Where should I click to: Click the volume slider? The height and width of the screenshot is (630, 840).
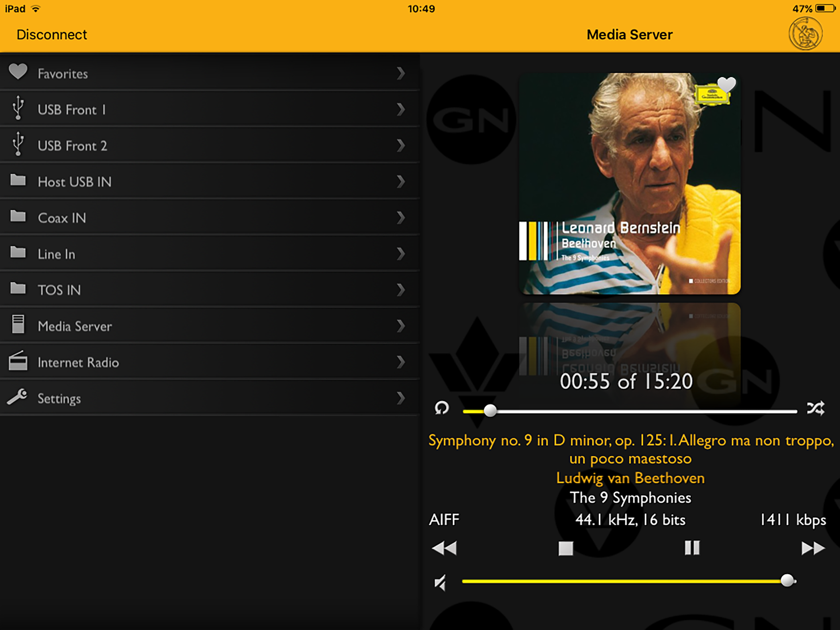coord(629,581)
